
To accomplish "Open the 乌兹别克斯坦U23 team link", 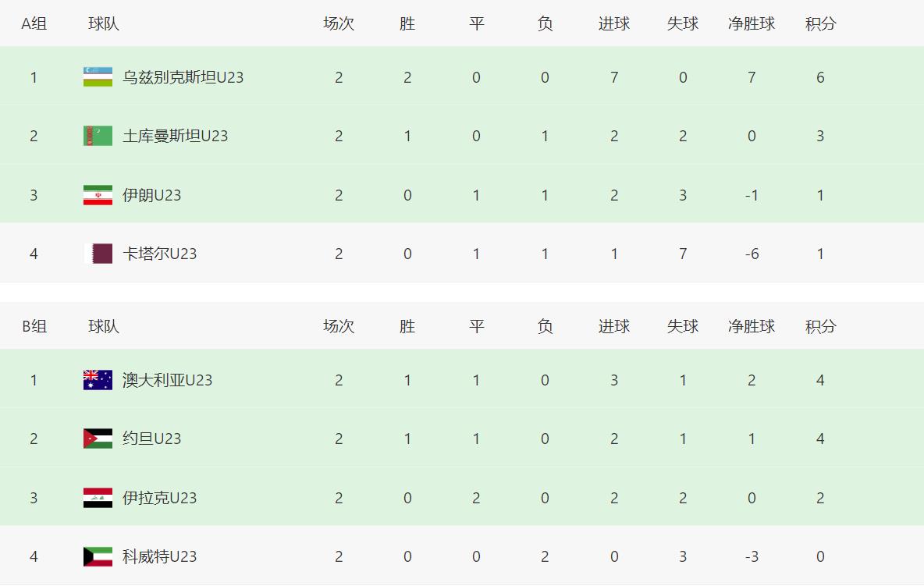I will (183, 77).
